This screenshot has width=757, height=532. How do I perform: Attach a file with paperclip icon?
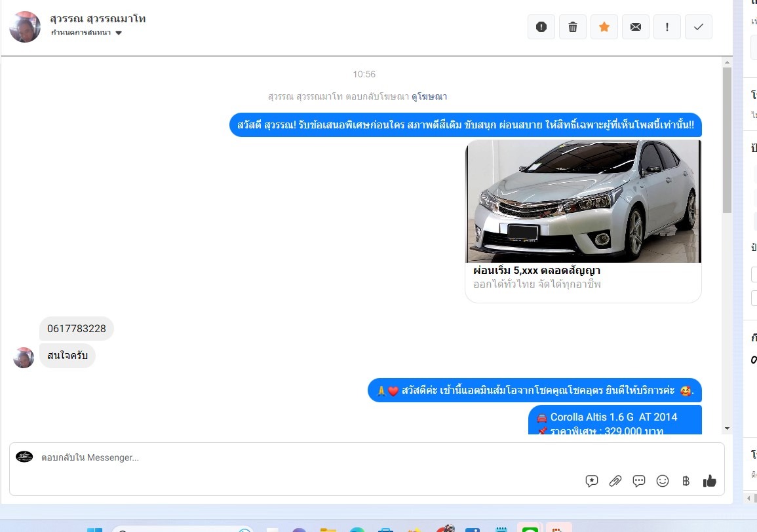[615, 481]
